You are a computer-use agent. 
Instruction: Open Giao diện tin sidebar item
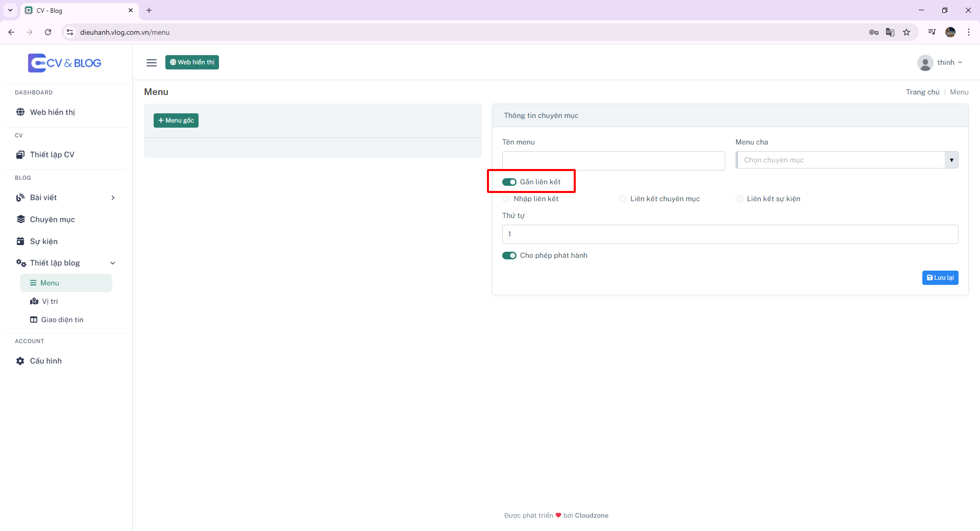click(x=66, y=320)
